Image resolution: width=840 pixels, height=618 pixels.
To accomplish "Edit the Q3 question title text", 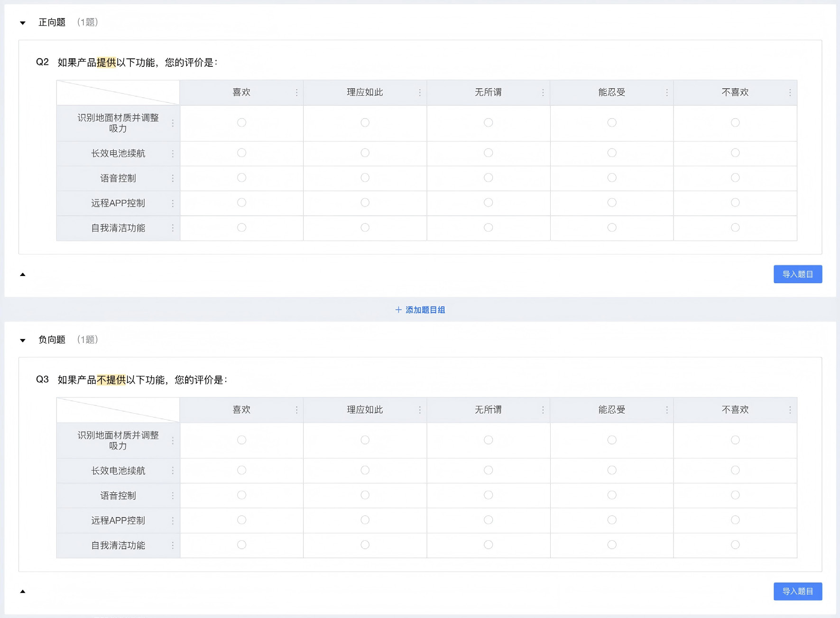I will pyautogui.click(x=142, y=380).
